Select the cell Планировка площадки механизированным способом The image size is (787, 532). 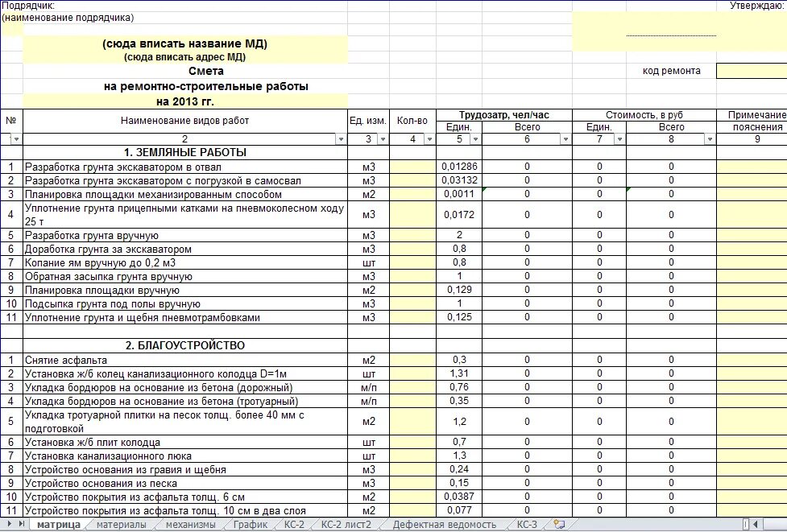pos(185,195)
